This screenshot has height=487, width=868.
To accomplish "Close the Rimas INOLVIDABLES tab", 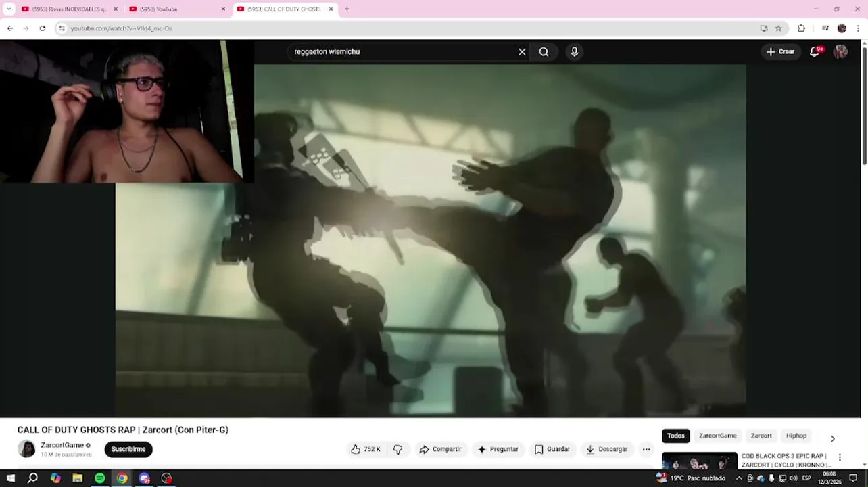I will point(116,9).
